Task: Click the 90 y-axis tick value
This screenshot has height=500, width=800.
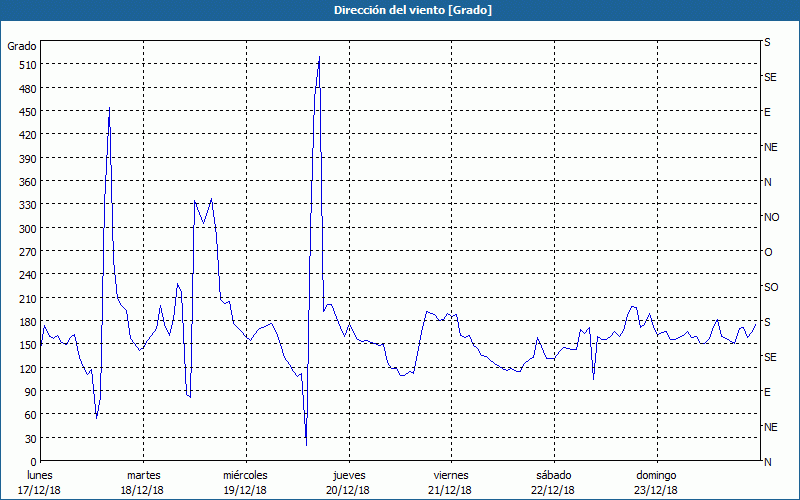Action: [x=31, y=392]
